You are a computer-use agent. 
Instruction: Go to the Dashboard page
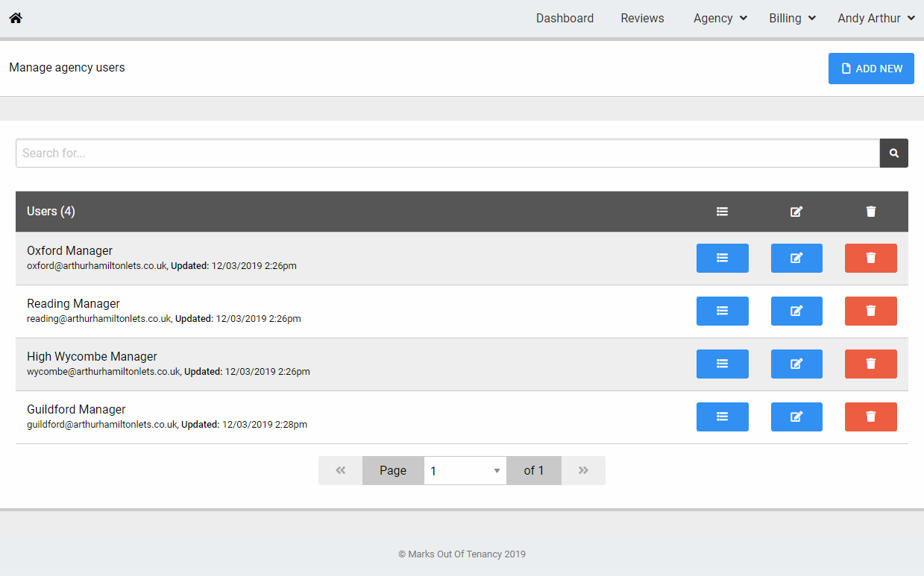565,19
